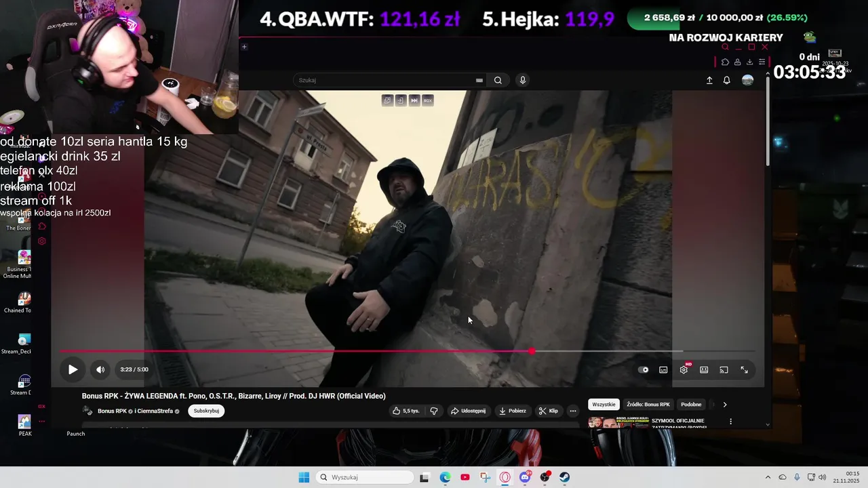
Task: Switch to Opera GX on taskbar
Action: (505, 477)
